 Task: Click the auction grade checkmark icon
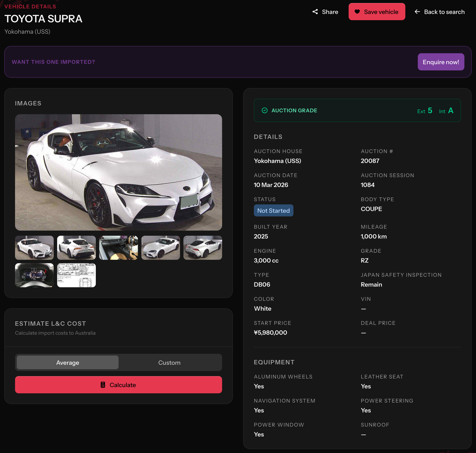point(265,110)
